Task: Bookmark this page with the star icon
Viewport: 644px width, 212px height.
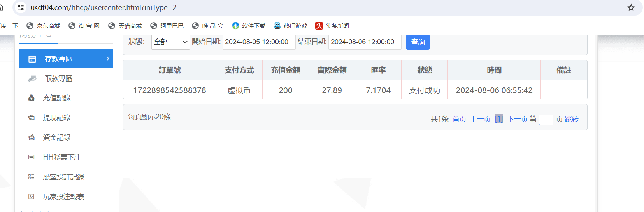Action: (631, 8)
